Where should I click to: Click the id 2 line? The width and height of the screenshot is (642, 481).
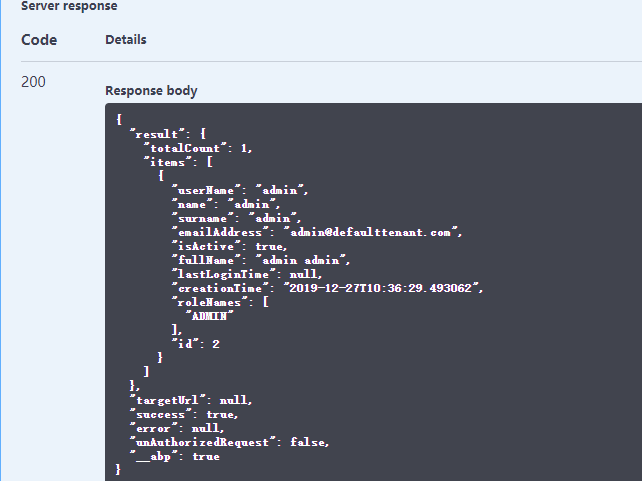(196, 343)
